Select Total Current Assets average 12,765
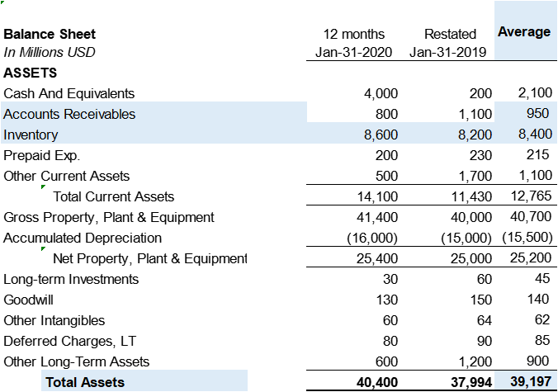558x392 pixels. [532, 196]
